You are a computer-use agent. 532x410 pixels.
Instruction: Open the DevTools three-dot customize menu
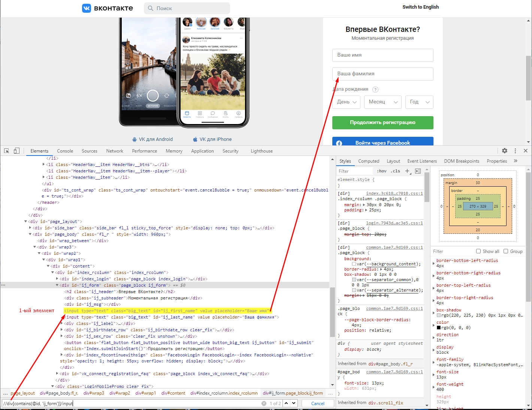(x=515, y=151)
